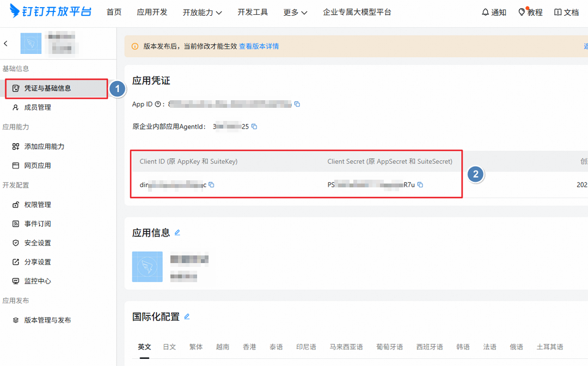The height and width of the screenshot is (366, 588).
Task: Open the 开发工具 nav item
Action: [x=253, y=13]
